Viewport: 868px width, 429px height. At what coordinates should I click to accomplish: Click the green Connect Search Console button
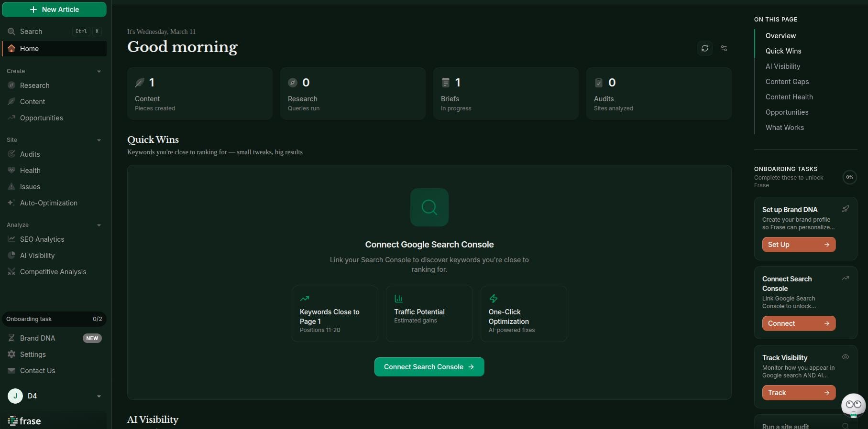429,367
